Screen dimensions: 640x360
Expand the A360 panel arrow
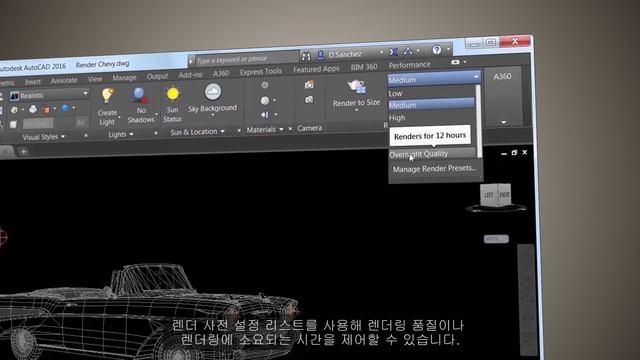[x=504, y=122]
